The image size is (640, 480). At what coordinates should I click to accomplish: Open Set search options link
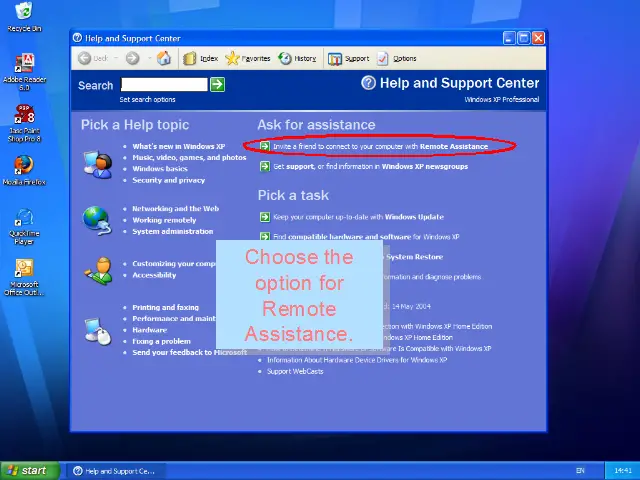(x=147, y=100)
